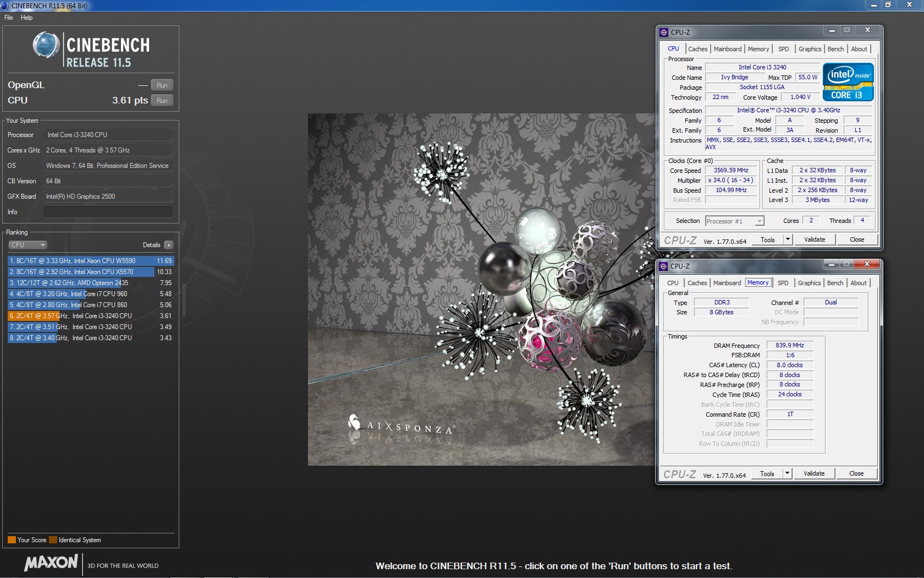Switch to Graphics tab in bottom CPU-Z window
The height and width of the screenshot is (578, 924).
[x=809, y=283]
